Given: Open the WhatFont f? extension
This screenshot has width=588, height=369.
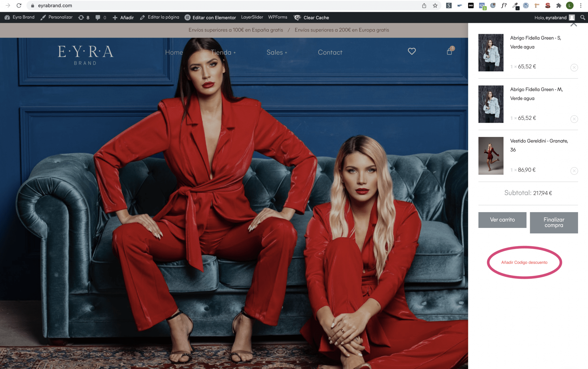Looking at the screenshot, I should (504, 5).
